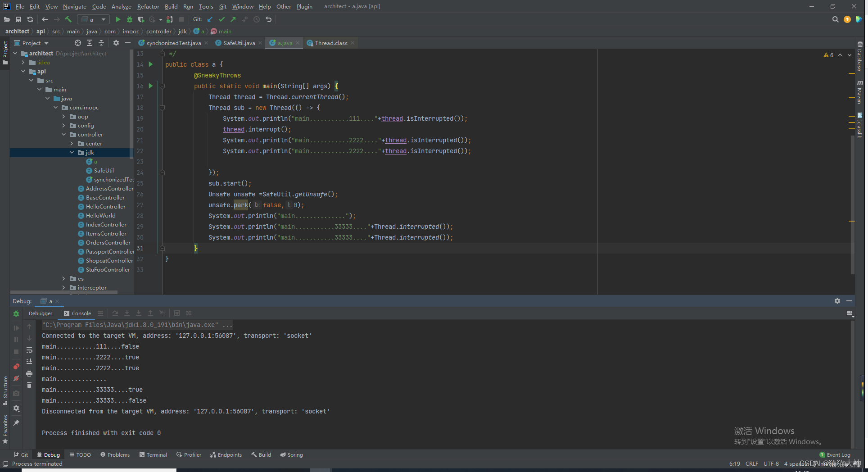Pin the debug tab with the pin icon
Image resolution: width=868 pixels, height=472 pixels.
(16, 422)
